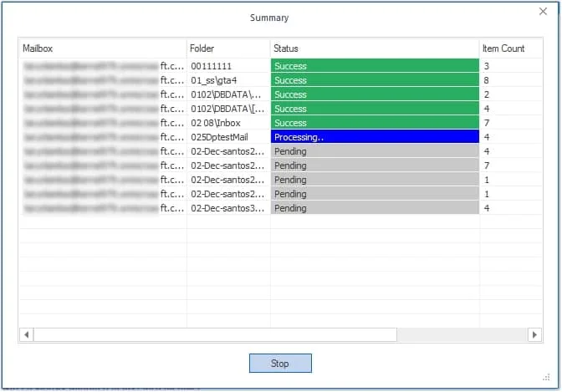562x392 pixels.
Task: Click the Pending status for 02-Dec-santos3...
Action: 375,208
